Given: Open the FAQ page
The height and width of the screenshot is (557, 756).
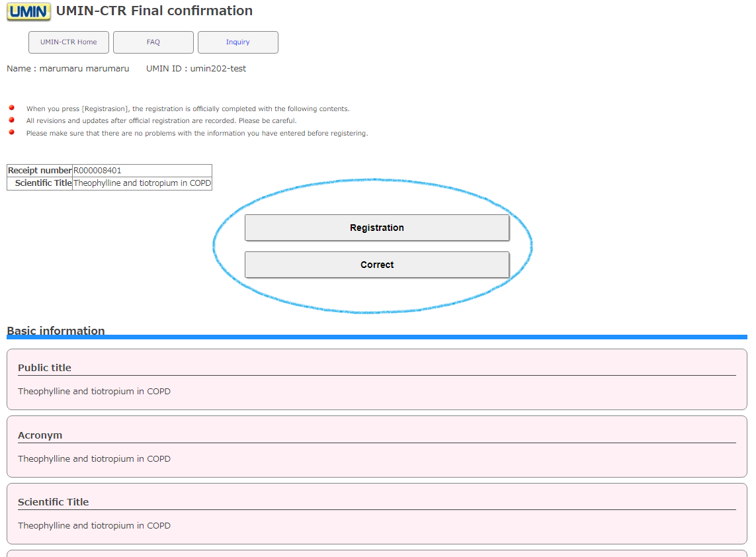Looking at the screenshot, I should click(x=153, y=42).
